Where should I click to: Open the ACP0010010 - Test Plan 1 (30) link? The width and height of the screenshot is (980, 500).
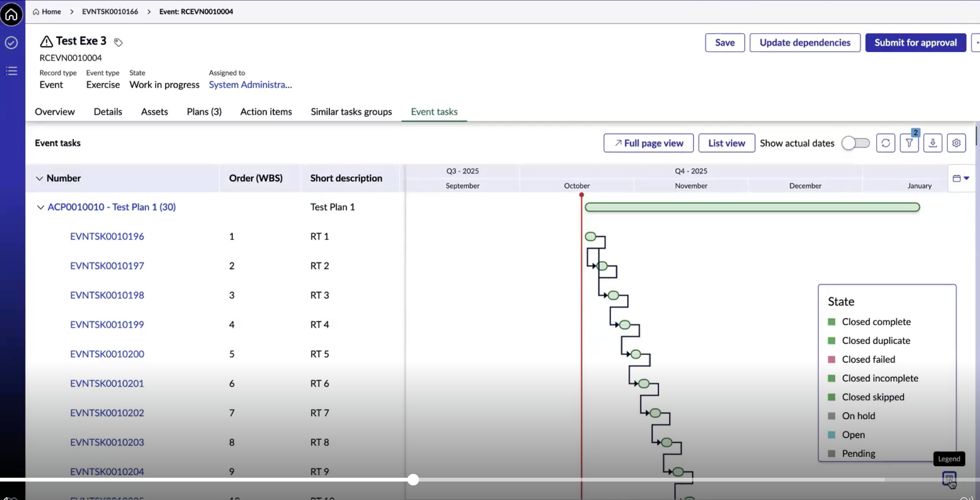click(x=112, y=207)
